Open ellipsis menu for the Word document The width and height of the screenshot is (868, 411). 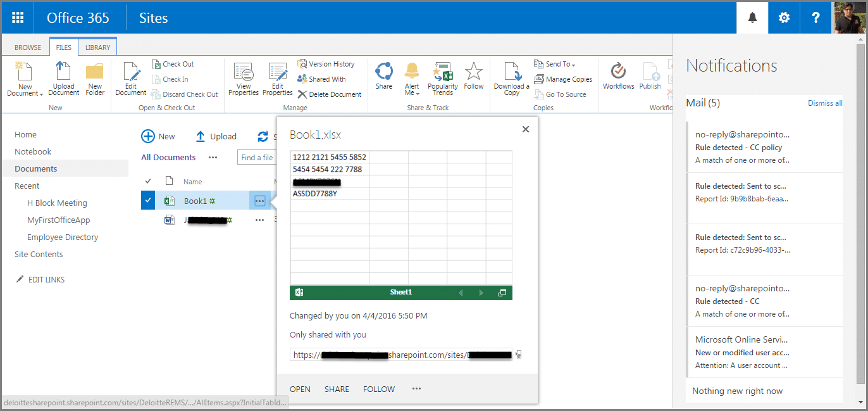[259, 220]
